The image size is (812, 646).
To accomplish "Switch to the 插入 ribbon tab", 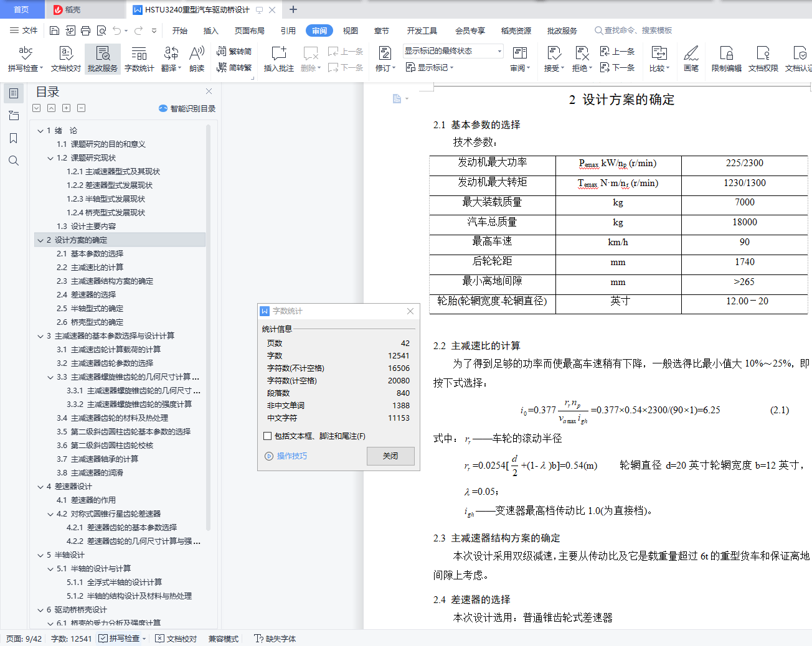I will [x=211, y=30].
